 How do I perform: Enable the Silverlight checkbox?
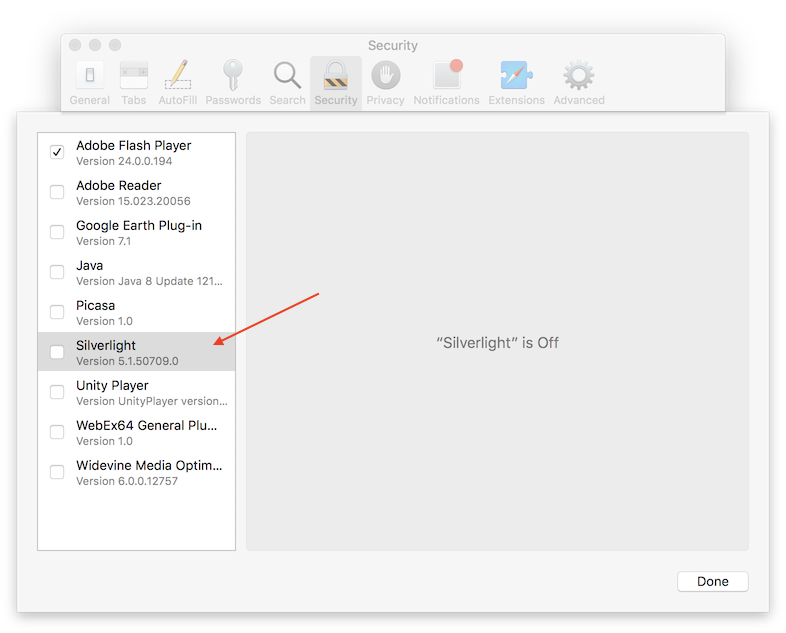click(x=57, y=352)
